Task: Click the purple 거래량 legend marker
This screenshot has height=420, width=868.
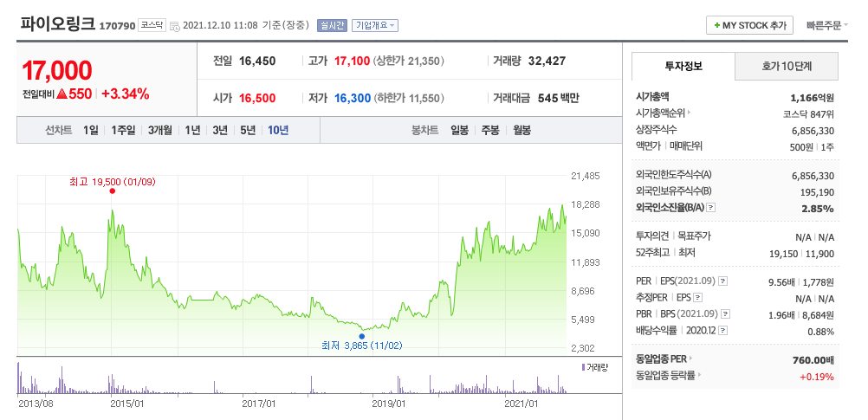Action: 583,367
